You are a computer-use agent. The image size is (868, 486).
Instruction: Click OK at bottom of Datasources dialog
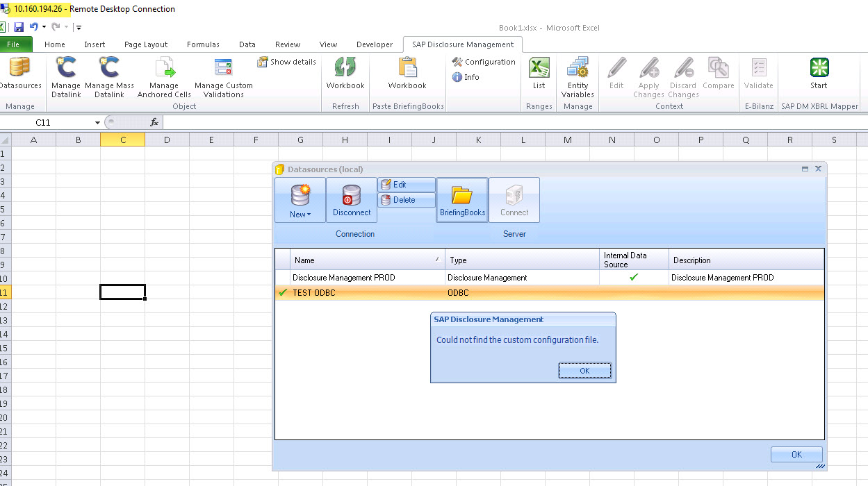click(796, 455)
